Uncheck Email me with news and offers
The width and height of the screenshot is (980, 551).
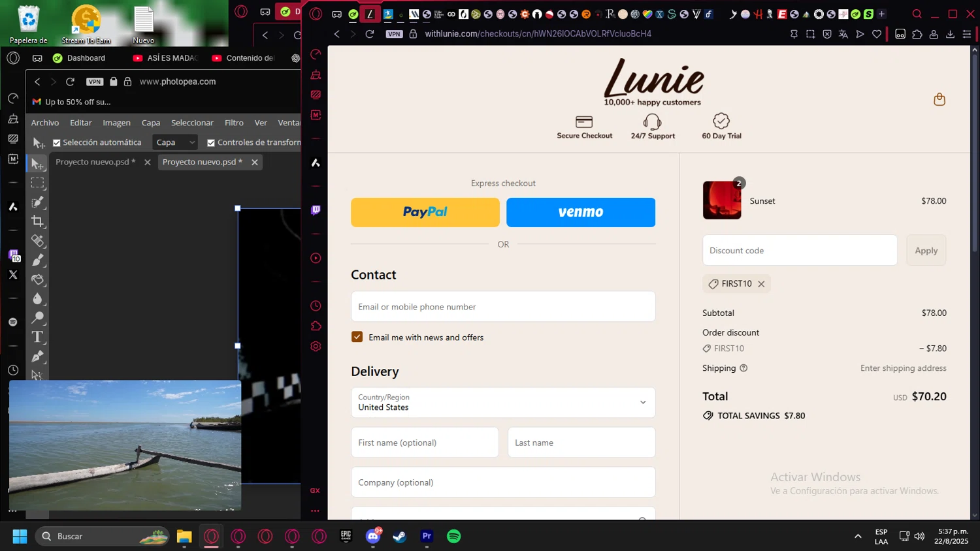(357, 337)
